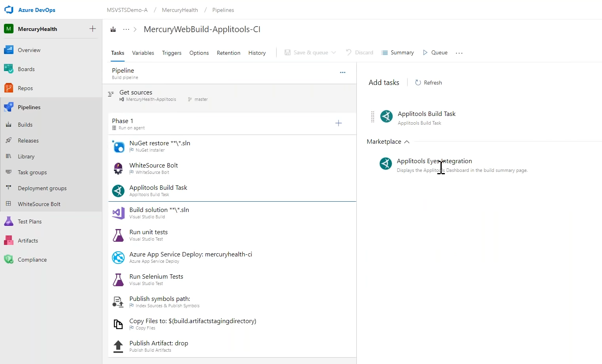Viewport: 602px width, 364px height.
Task: Click MercuryHealth breadcrumb link
Action: [x=180, y=10]
